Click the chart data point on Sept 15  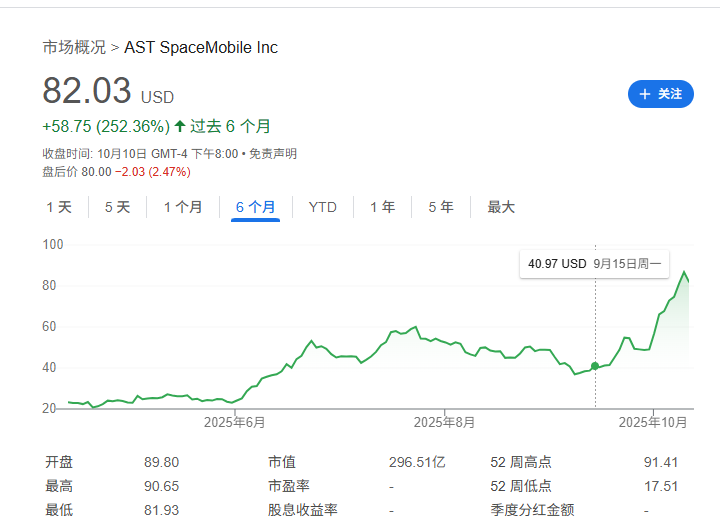pos(595,366)
